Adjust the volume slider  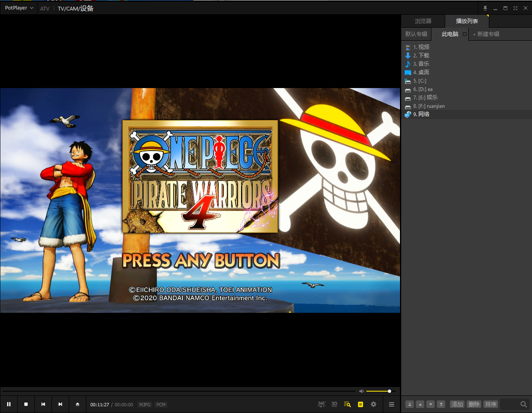[x=381, y=391]
